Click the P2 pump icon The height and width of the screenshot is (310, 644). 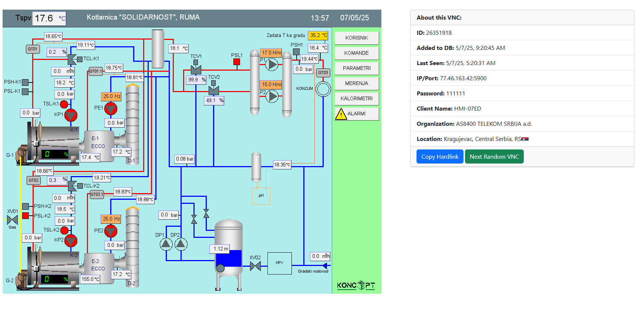click(272, 97)
